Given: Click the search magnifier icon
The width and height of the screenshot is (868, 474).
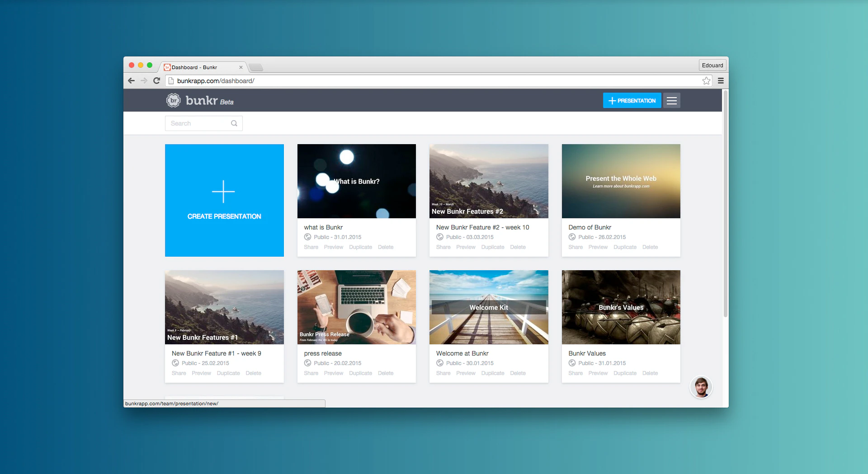Looking at the screenshot, I should [x=234, y=123].
